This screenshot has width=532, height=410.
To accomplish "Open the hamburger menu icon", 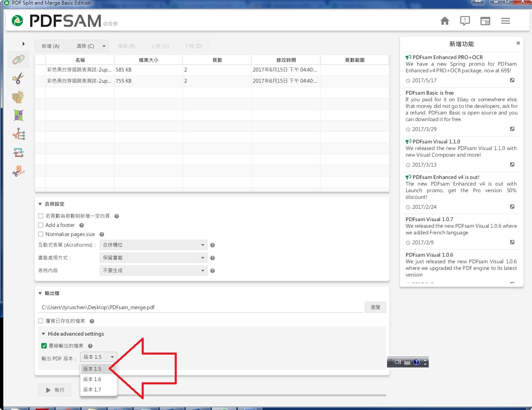I will tap(505, 21).
